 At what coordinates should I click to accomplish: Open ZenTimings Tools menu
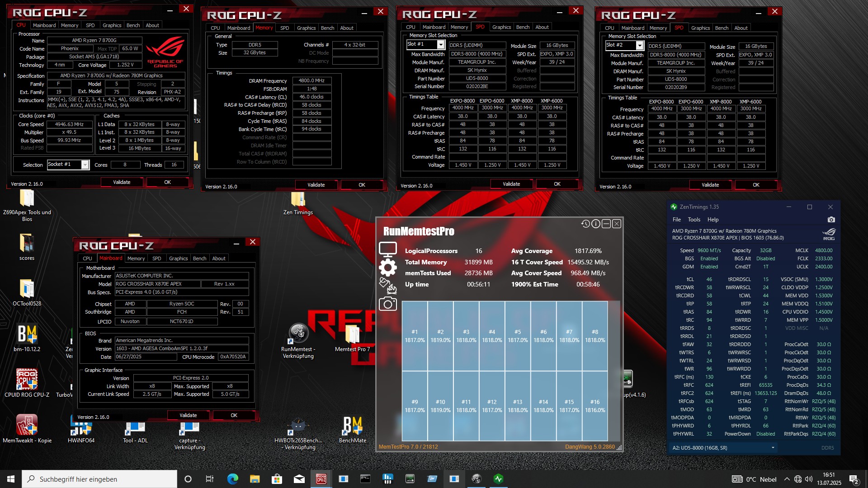(694, 220)
